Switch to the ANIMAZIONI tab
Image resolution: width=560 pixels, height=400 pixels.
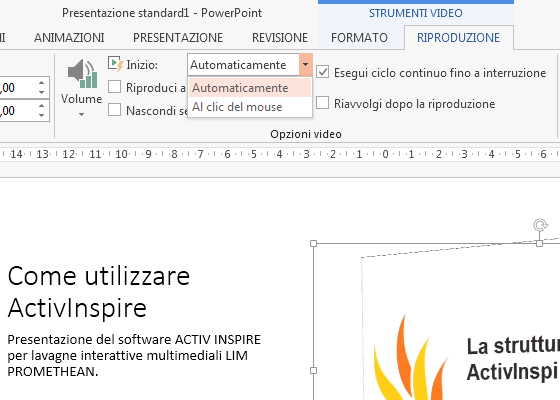coord(69,38)
